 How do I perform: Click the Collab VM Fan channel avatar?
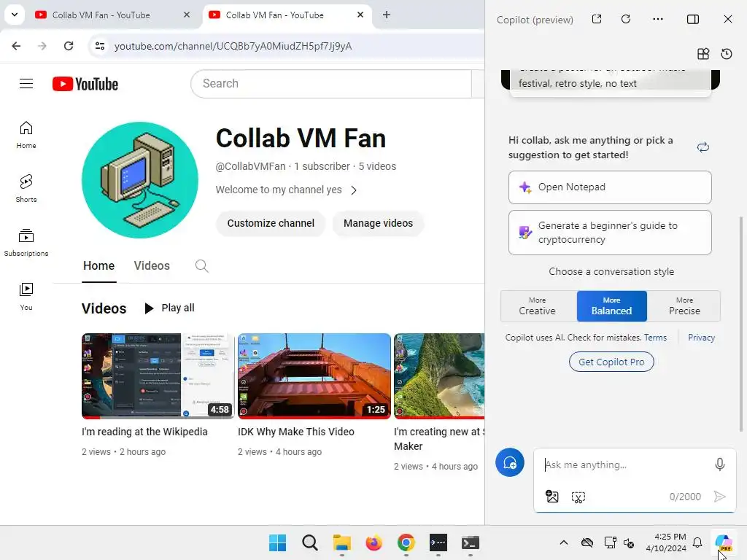[x=140, y=180]
